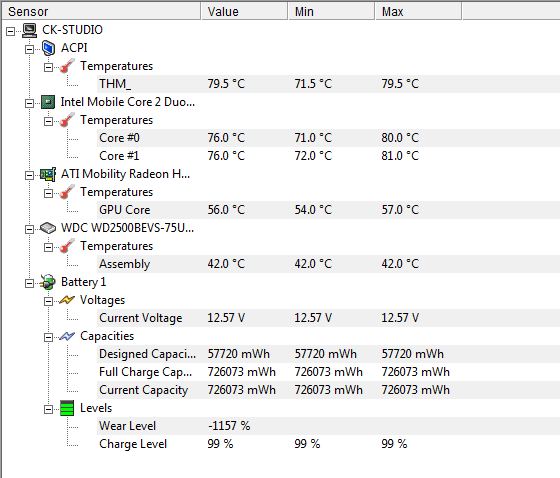The height and width of the screenshot is (478, 560).
Task: Sort by the Min column header
Action: [x=331, y=11]
